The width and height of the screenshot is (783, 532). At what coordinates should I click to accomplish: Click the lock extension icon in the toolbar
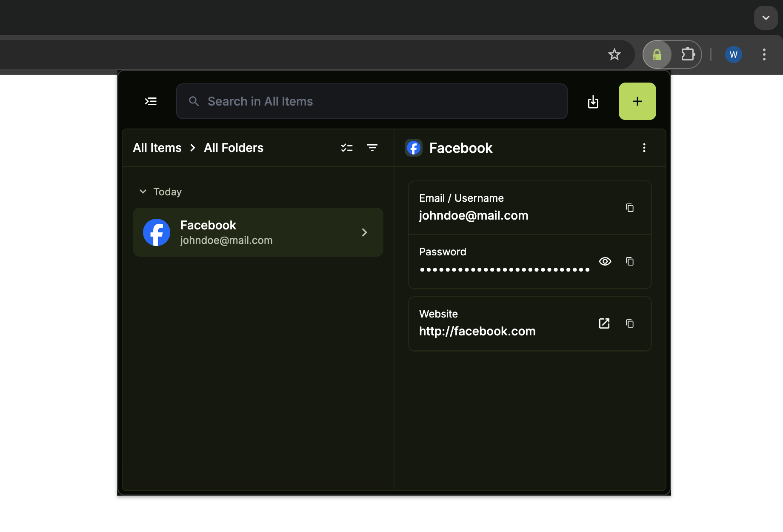click(x=657, y=54)
